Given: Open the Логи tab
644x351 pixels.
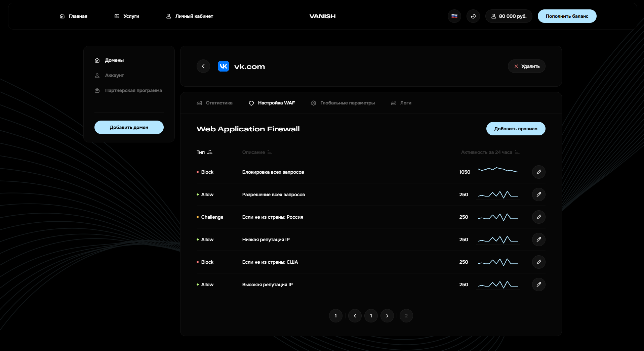Looking at the screenshot, I should [x=401, y=103].
